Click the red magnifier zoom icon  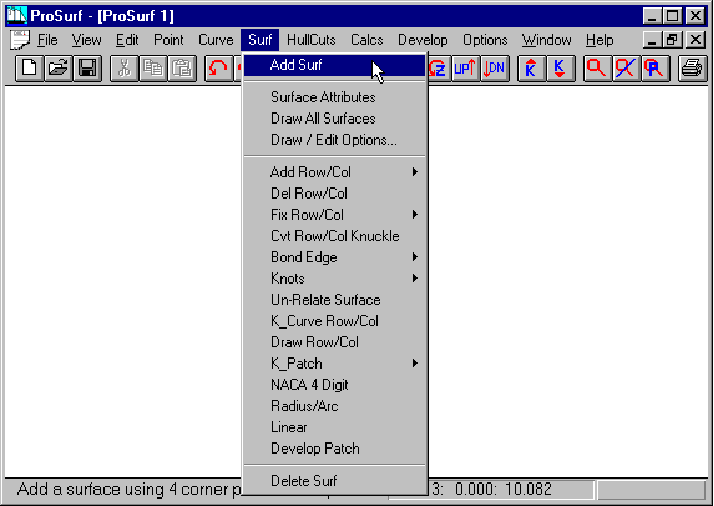pyautogui.click(x=597, y=68)
